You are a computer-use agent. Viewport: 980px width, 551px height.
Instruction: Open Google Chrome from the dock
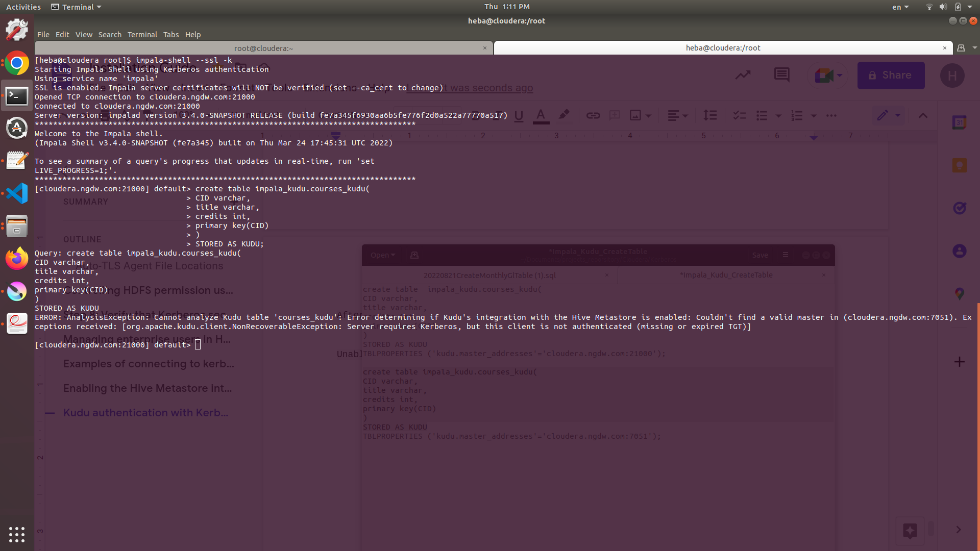tap(17, 63)
